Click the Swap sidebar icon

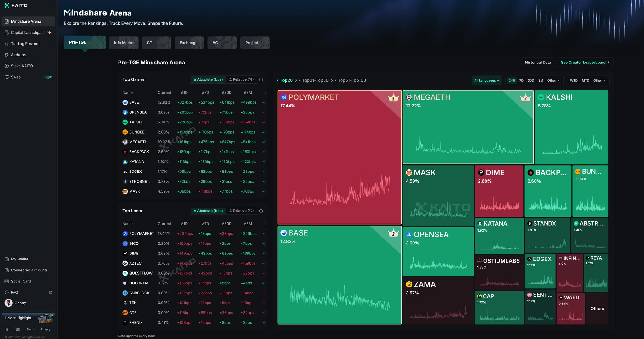point(7,77)
